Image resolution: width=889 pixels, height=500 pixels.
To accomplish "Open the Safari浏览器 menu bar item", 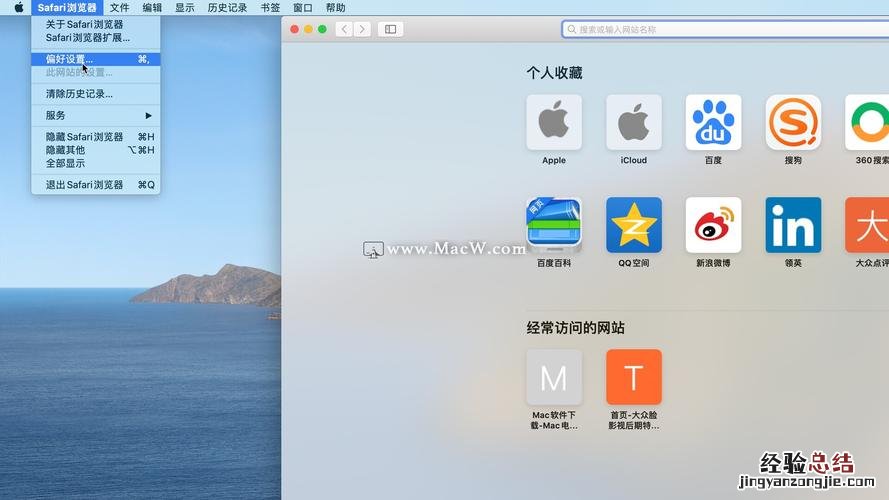I will [67, 7].
